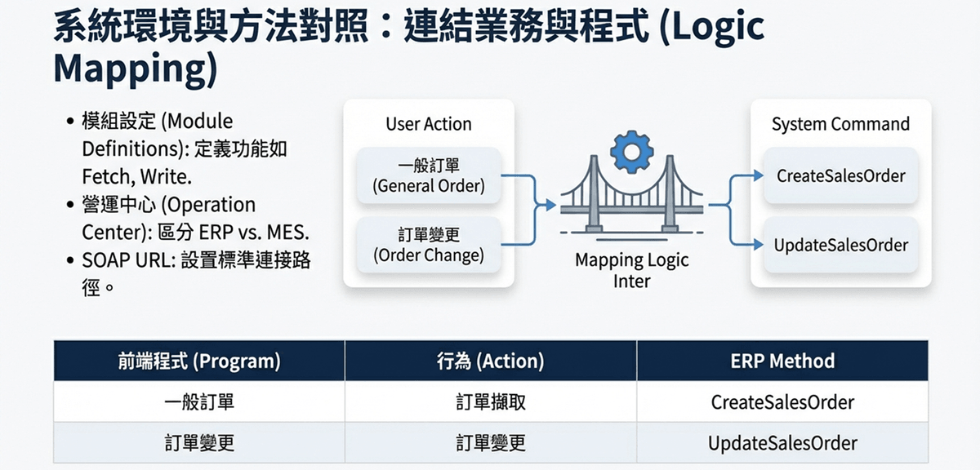Click the 行為 (Action) column header
This screenshot has width=980, height=470.
pyautogui.click(x=490, y=361)
